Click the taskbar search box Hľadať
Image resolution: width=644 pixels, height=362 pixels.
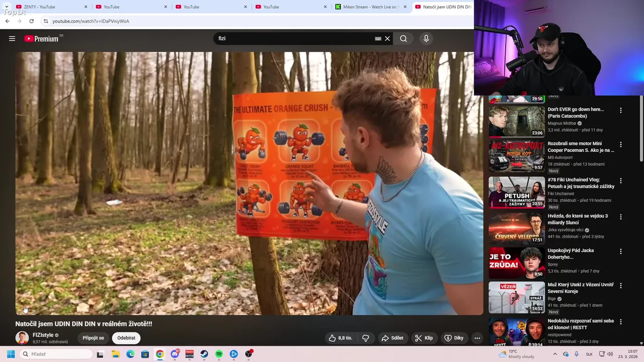56,354
